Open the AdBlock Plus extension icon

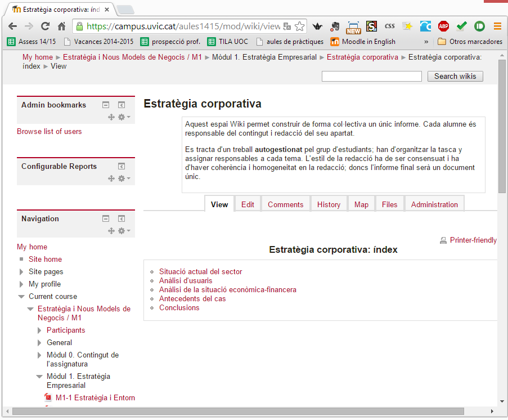(443, 26)
